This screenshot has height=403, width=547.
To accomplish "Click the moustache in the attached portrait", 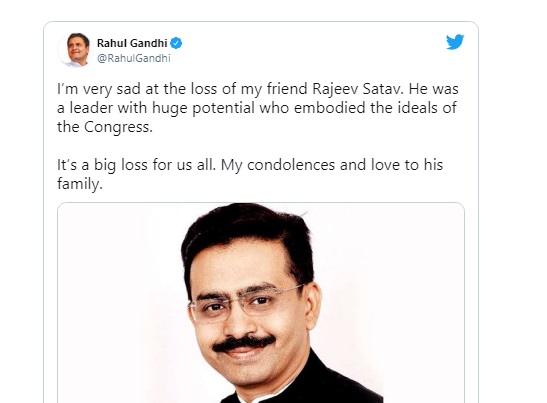I will (243, 342).
